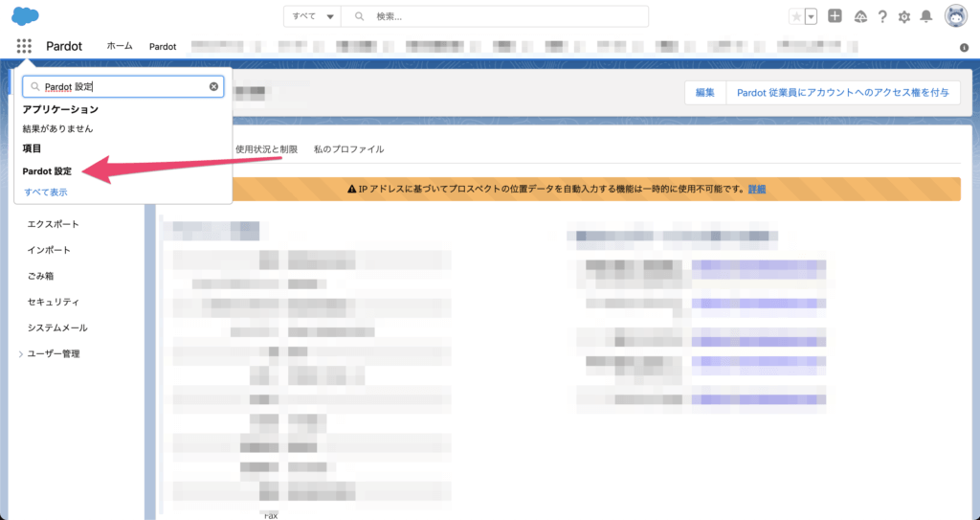Open the notifications bell icon

coord(926,17)
